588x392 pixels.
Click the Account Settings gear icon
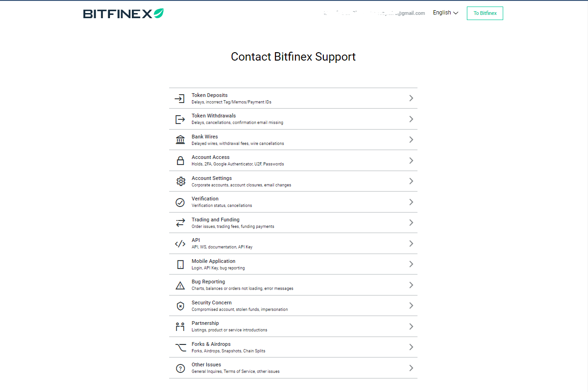(x=181, y=181)
